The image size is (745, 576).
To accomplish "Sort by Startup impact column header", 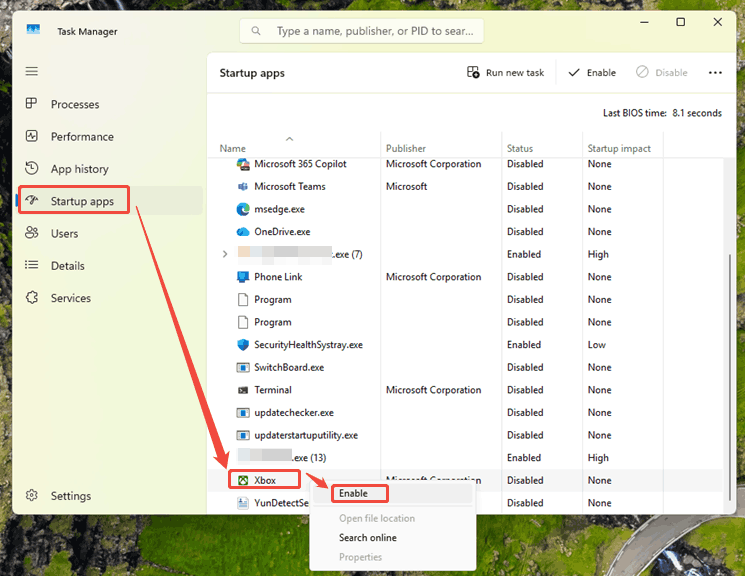I will click(x=619, y=148).
